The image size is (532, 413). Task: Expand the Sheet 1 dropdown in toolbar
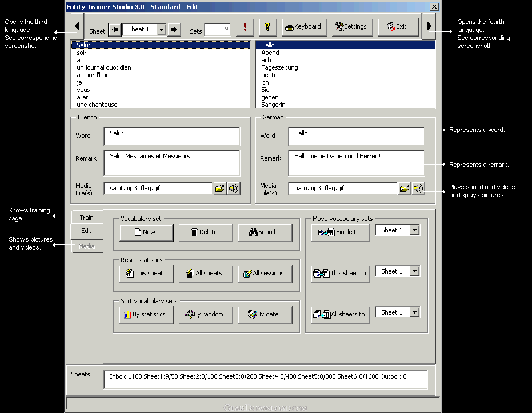162,30
